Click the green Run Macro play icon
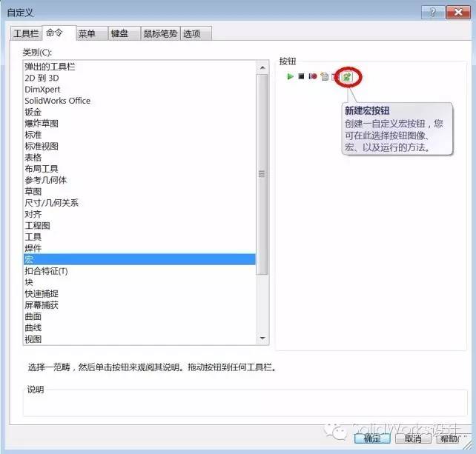The image size is (476, 454). 290,76
